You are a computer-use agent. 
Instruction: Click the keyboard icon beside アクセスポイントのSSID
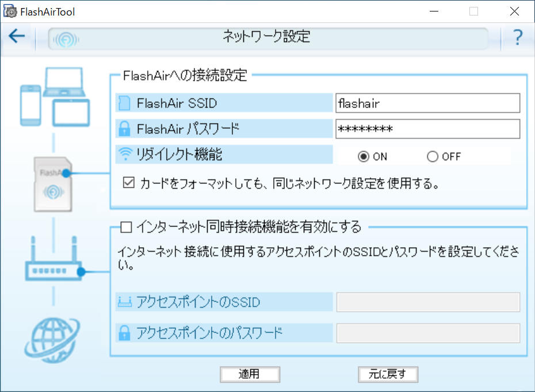click(125, 302)
